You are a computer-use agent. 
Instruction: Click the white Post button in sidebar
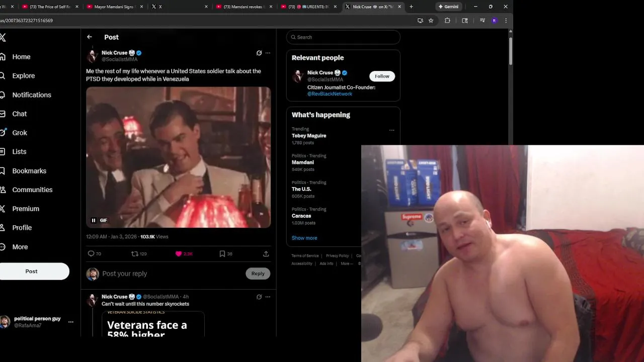(x=31, y=271)
